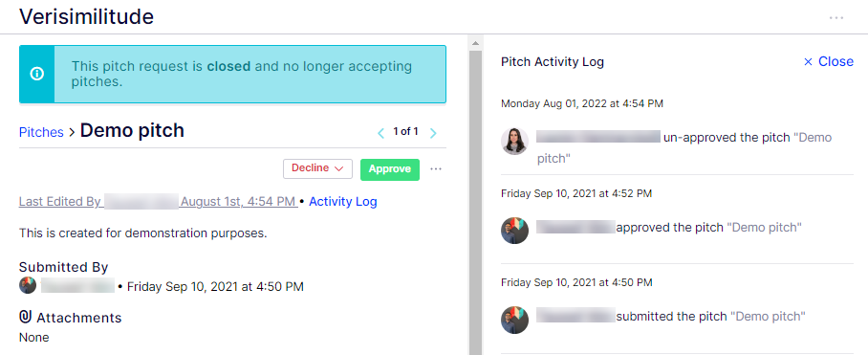The height and width of the screenshot is (355, 868).
Task: Close the Pitch Activity Log panel
Action: pos(828,61)
